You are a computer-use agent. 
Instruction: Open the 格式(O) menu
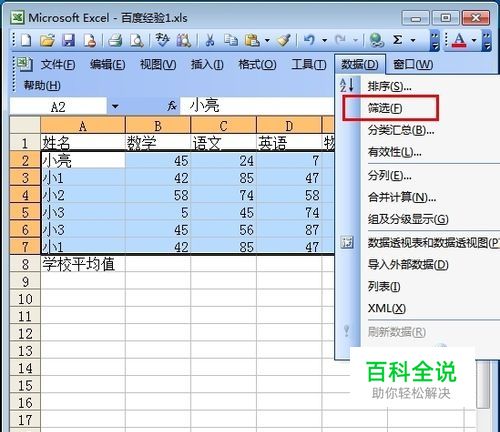tap(257, 64)
